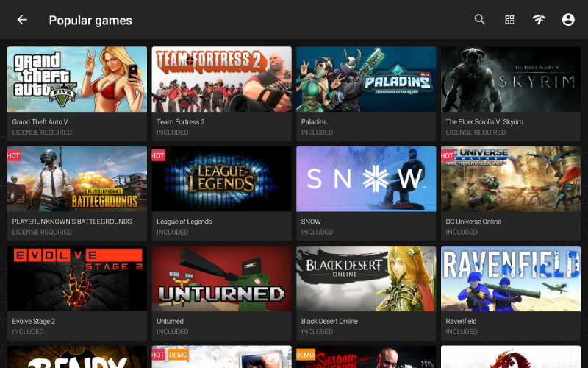Open the Shadow Warrior demo tile
Viewport: 588px width, 368px height.
point(366,357)
